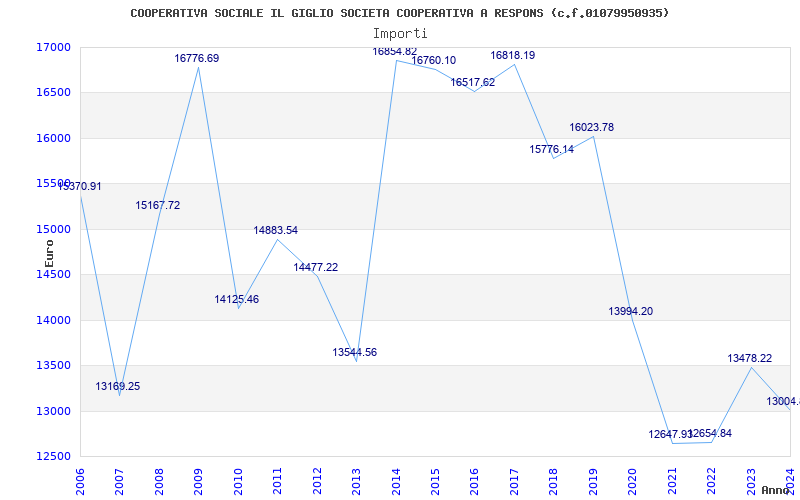Screen dimensions: 800x500
Task: Click the 2007 x-axis year label
Action: point(119,481)
